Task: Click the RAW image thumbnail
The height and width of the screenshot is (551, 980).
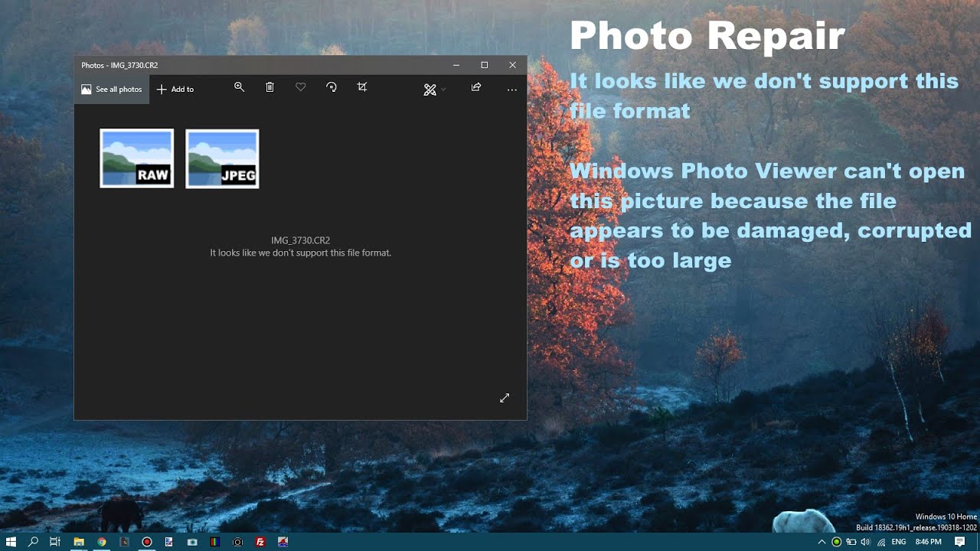Action: pos(137,158)
